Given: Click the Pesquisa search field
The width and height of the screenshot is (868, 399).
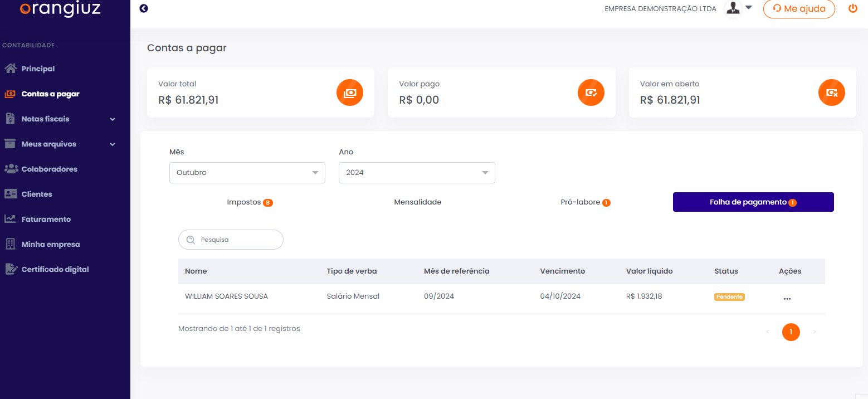Looking at the screenshot, I should (x=231, y=240).
